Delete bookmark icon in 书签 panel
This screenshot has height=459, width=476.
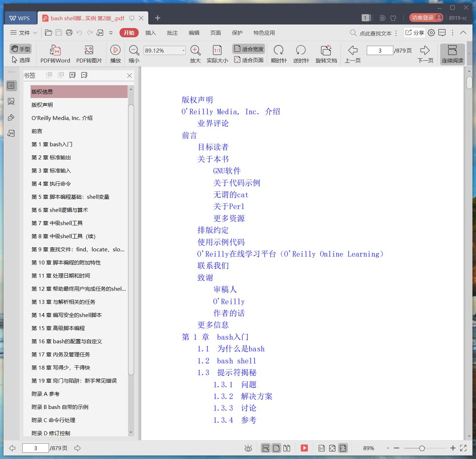pos(84,75)
